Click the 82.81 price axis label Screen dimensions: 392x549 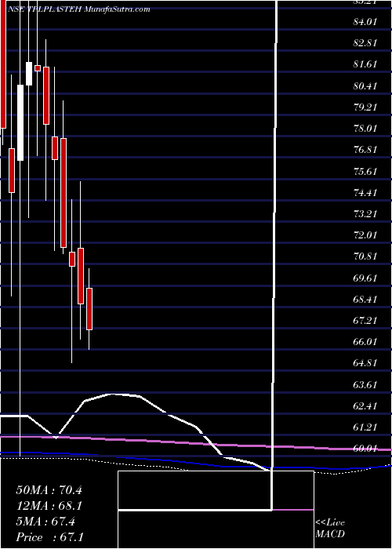(x=365, y=43)
